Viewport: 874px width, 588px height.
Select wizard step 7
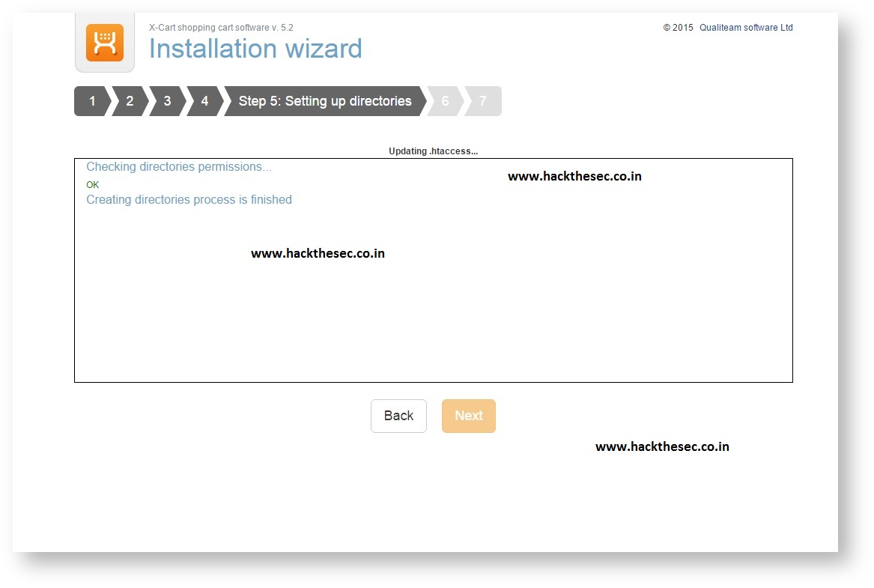(x=483, y=101)
